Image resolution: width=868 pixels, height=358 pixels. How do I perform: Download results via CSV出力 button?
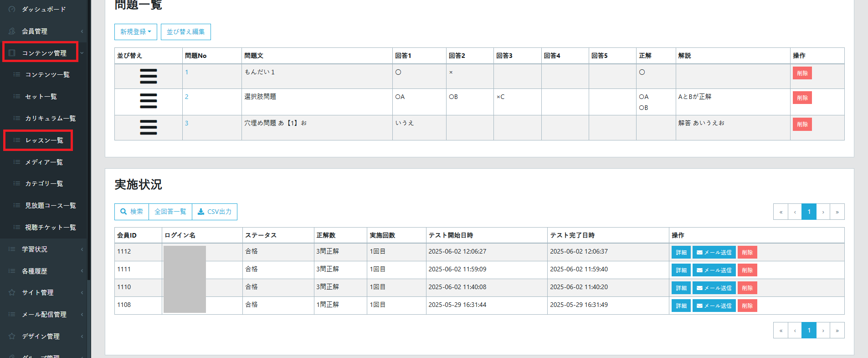[215, 212]
